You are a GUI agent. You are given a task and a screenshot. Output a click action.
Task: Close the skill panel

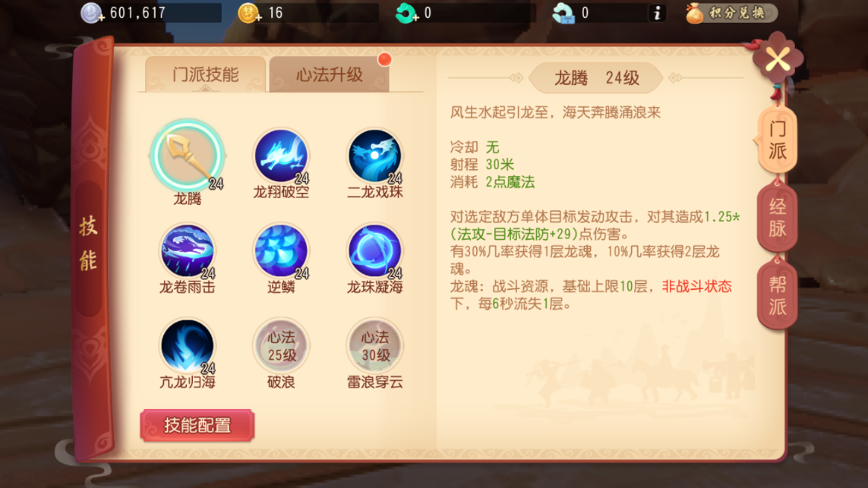tap(777, 59)
